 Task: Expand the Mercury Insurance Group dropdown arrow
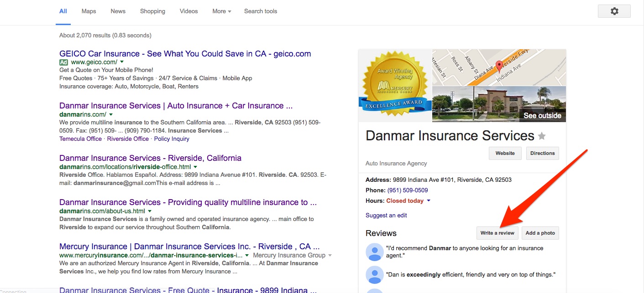330,255
